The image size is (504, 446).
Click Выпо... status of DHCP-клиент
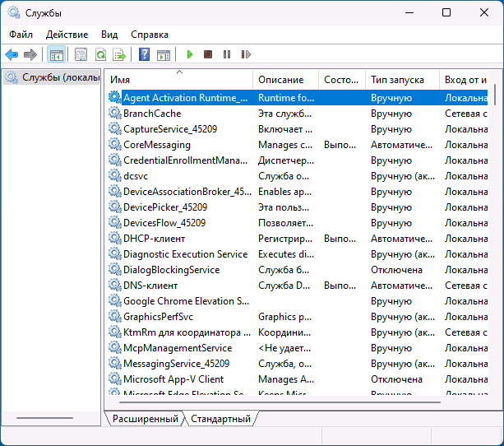(340, 239)
